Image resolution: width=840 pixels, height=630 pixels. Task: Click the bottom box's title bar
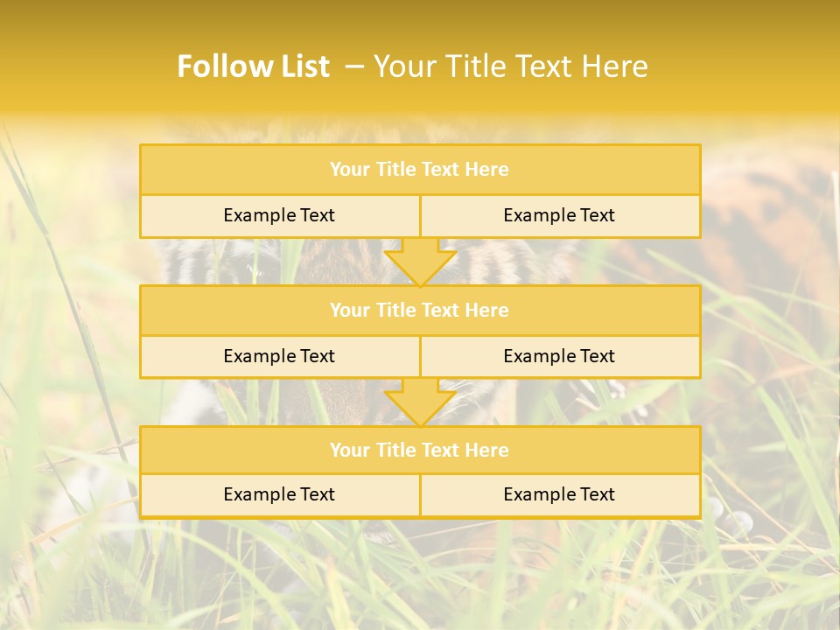pos(420,450)
